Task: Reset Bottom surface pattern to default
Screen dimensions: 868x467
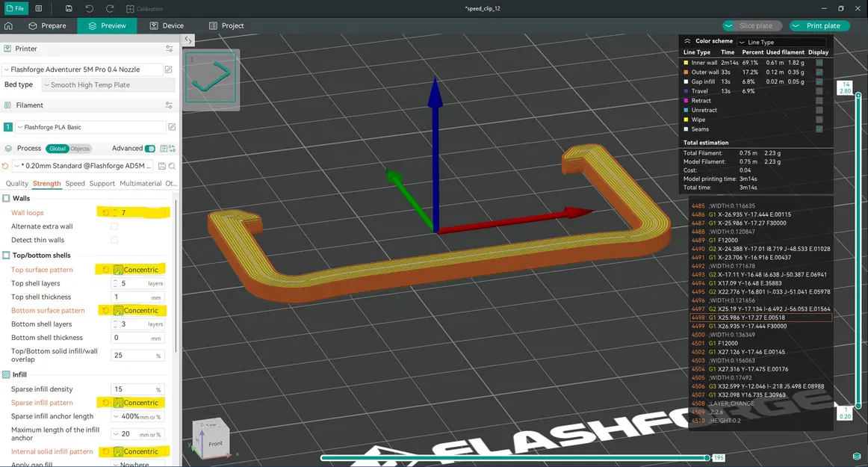Action: (x=105, y=311)
